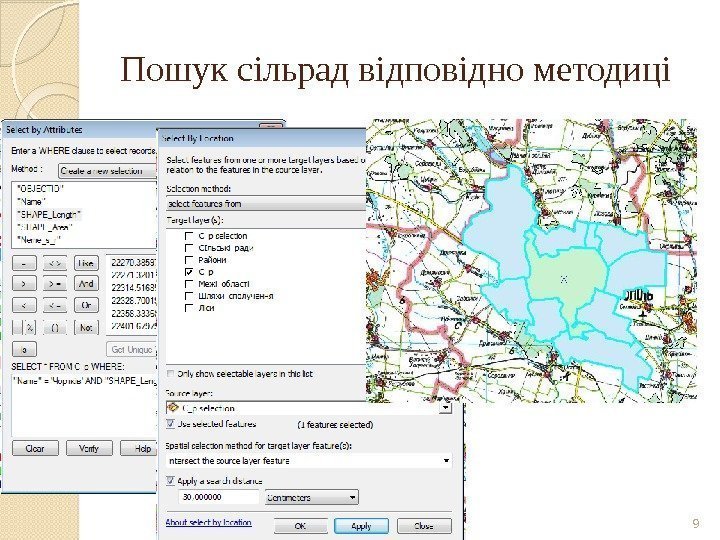Toggle Only show selectable layers checkbox
Screen dimensions: 720x540
coord(171,374)
